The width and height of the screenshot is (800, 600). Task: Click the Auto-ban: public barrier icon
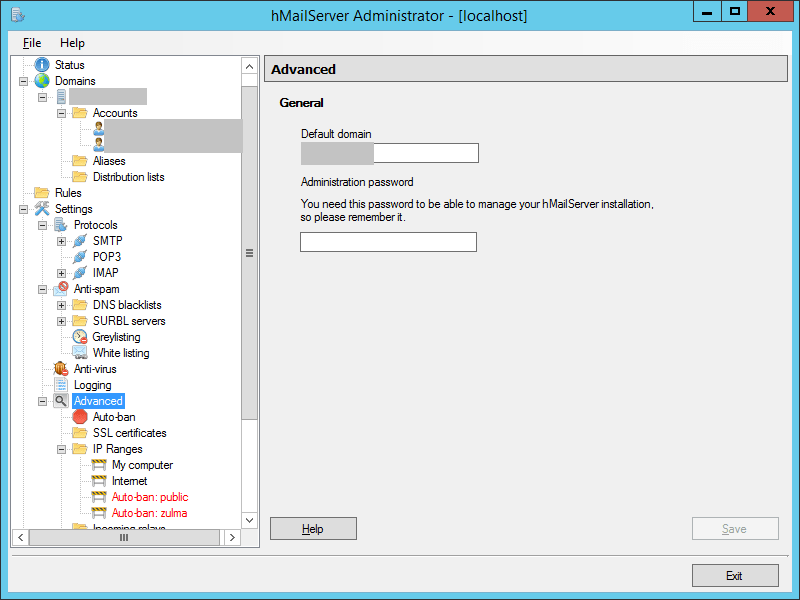pyautogui.click(x=98, y=497)
